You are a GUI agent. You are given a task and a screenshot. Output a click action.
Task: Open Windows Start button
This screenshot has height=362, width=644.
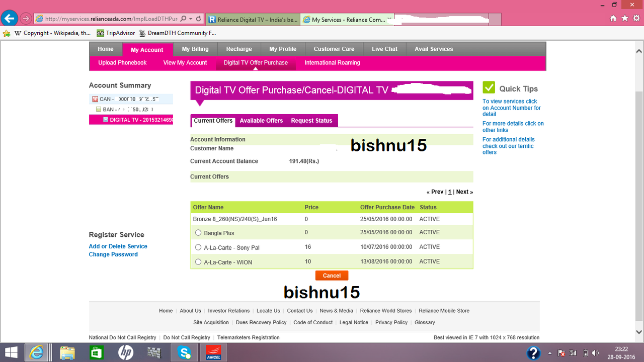coord(11,352)
